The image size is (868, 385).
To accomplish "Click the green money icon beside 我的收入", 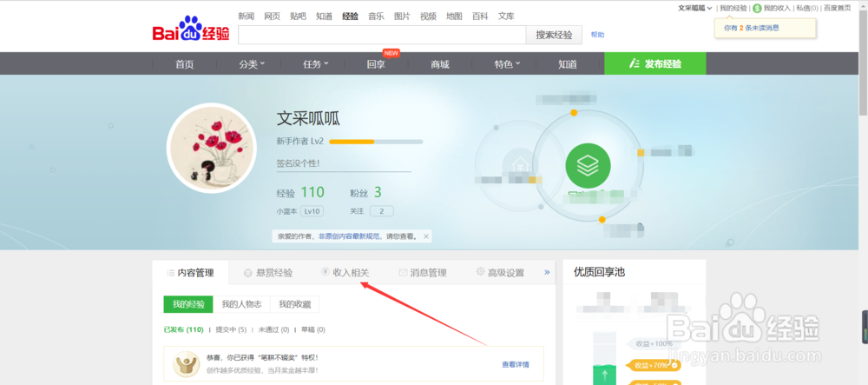I will coord(757,8).
